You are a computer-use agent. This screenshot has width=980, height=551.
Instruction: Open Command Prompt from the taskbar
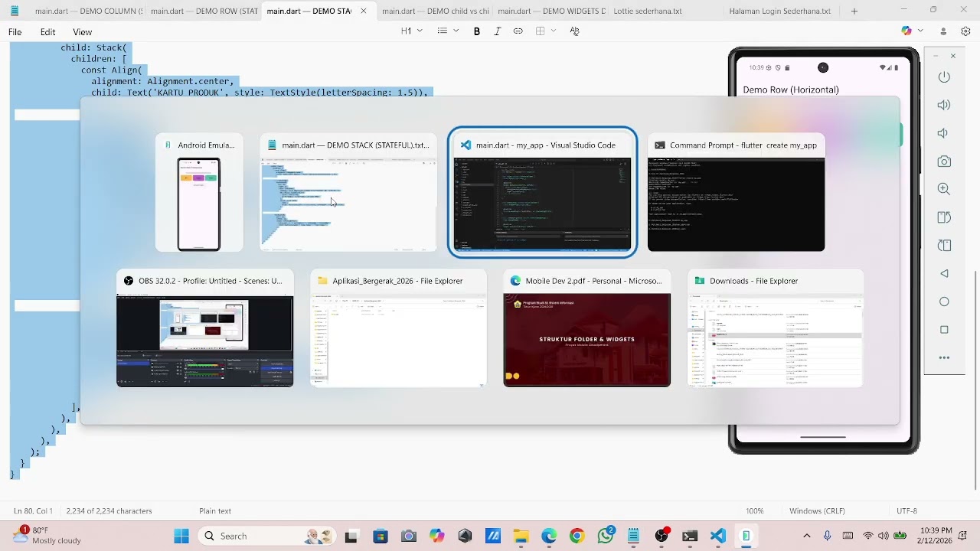[690, 536]
